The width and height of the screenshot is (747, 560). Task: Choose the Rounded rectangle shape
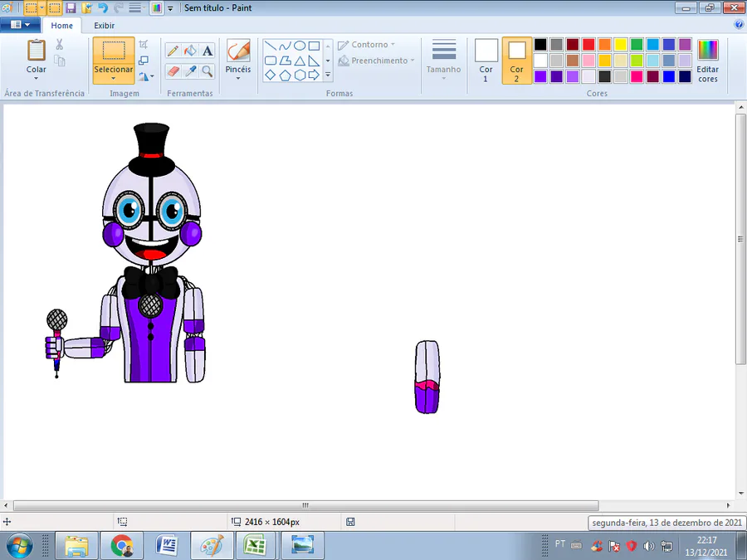coord(270,61)
